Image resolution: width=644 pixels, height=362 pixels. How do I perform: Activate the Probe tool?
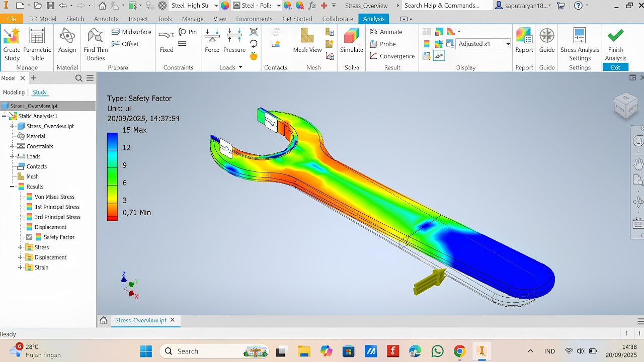click(383, 44)
